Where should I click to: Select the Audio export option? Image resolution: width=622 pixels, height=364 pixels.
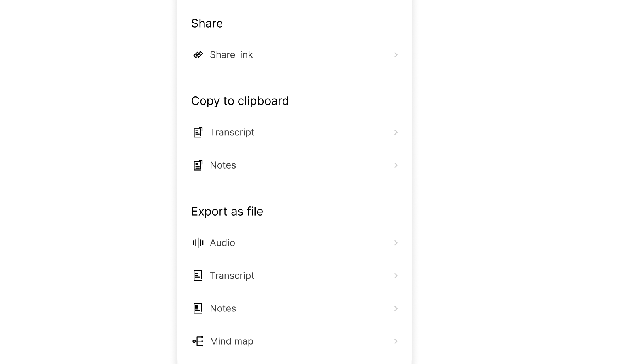(222, 243)
